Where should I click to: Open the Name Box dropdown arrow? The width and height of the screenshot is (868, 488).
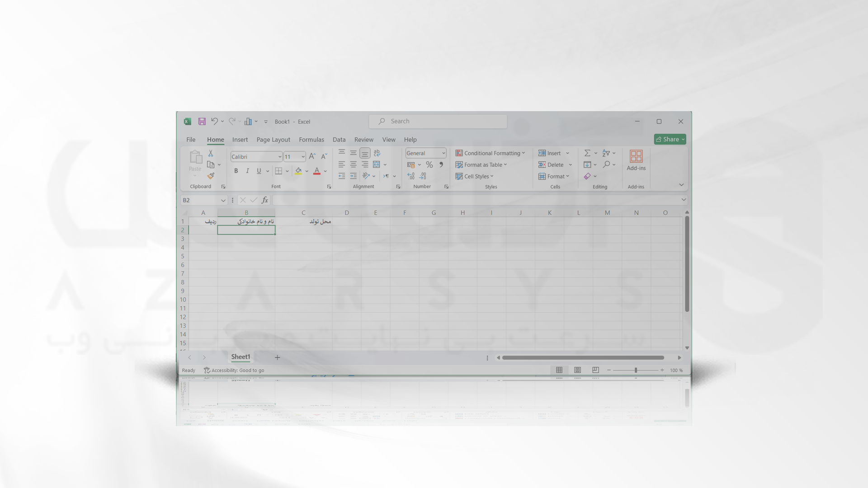pyautogui.click(x=223, y=200)
